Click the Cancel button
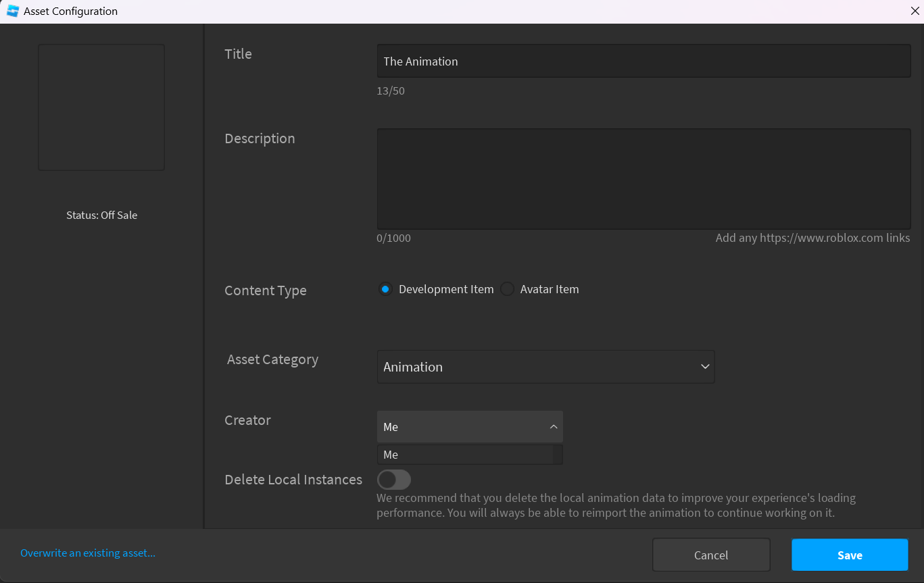 click(711, 555)
